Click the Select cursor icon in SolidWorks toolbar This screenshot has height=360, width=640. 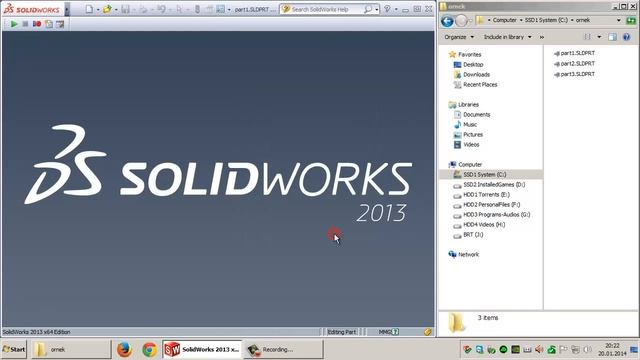click(179, 9)
